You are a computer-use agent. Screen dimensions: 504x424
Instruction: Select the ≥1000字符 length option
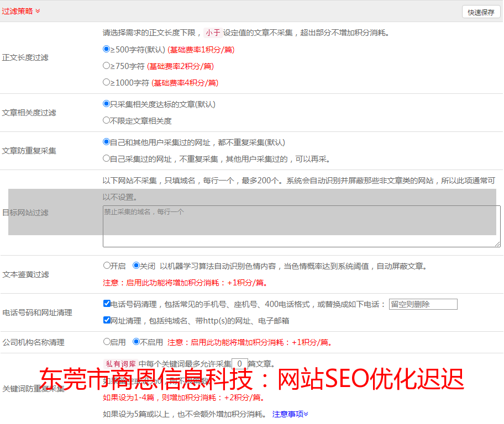(x=107, y=82)
